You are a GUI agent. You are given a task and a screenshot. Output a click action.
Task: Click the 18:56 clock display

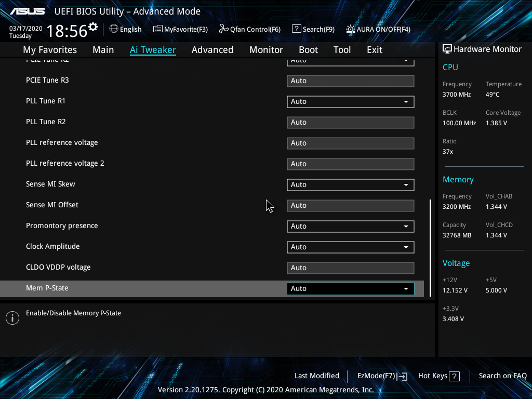coord(67,31)
